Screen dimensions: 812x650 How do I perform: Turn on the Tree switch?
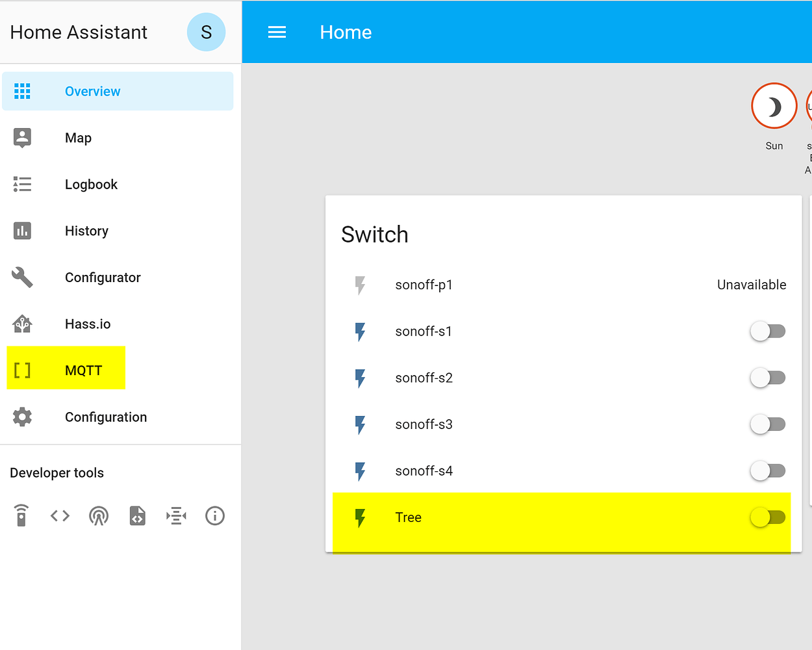tap(768, 517)
